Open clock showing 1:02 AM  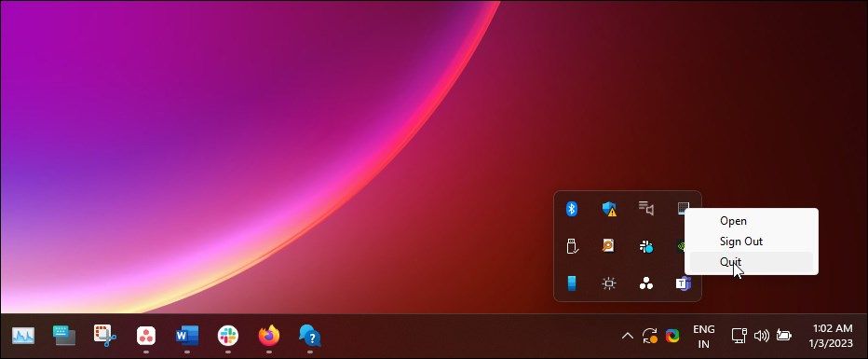click(x=831, y=336)
